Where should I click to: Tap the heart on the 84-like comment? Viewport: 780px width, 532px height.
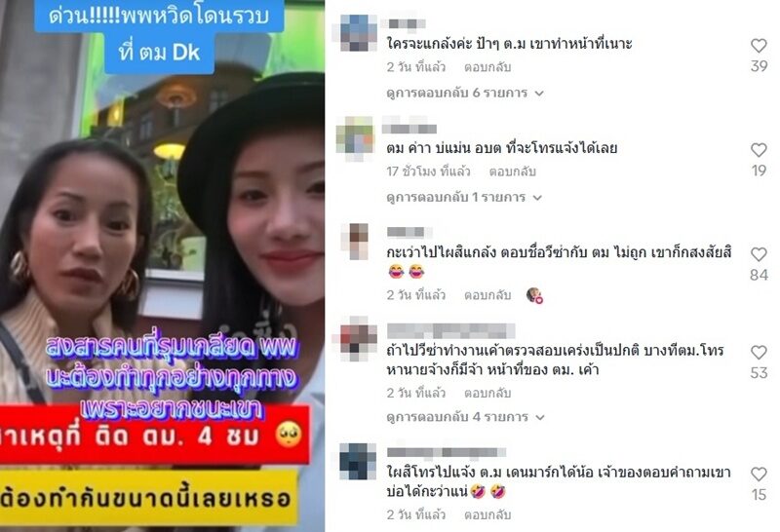coord(759,254)
